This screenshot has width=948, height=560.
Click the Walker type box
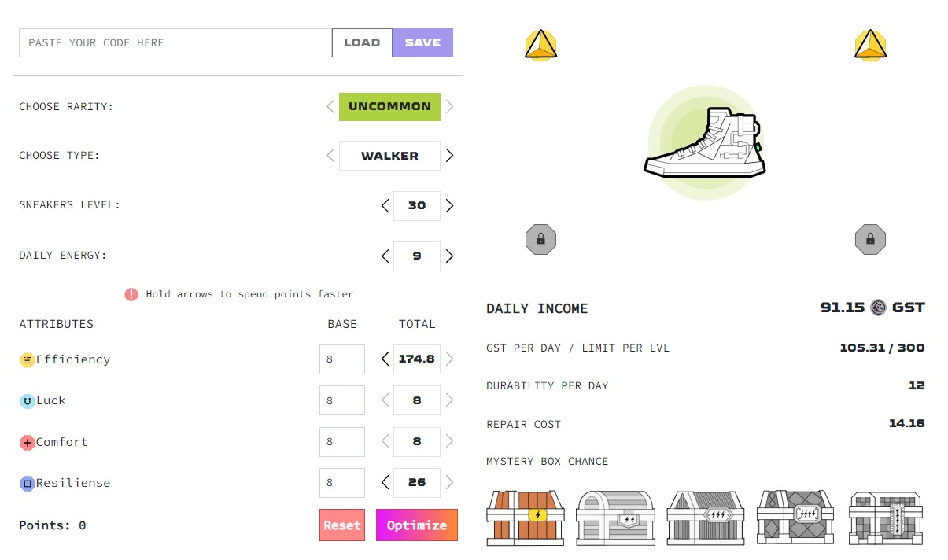click(389, 156)
